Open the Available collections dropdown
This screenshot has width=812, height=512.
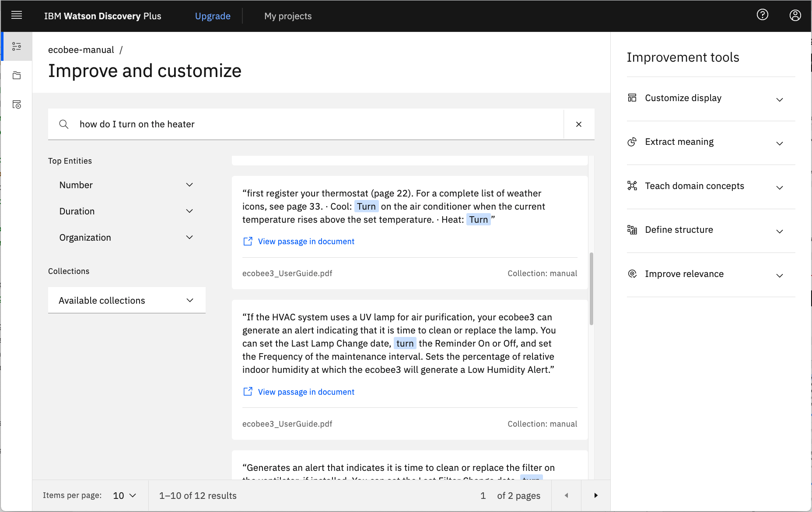tap(127, 300)
